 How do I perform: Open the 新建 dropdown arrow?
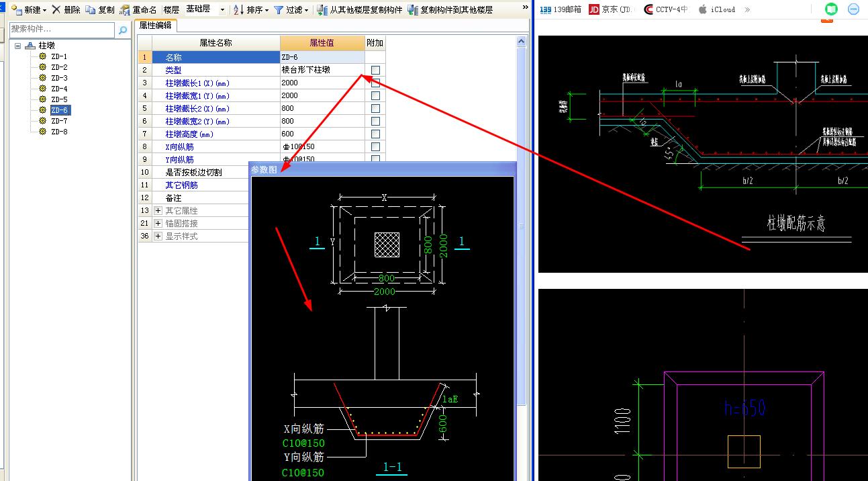pyautogui.click(x=45, y=10)
